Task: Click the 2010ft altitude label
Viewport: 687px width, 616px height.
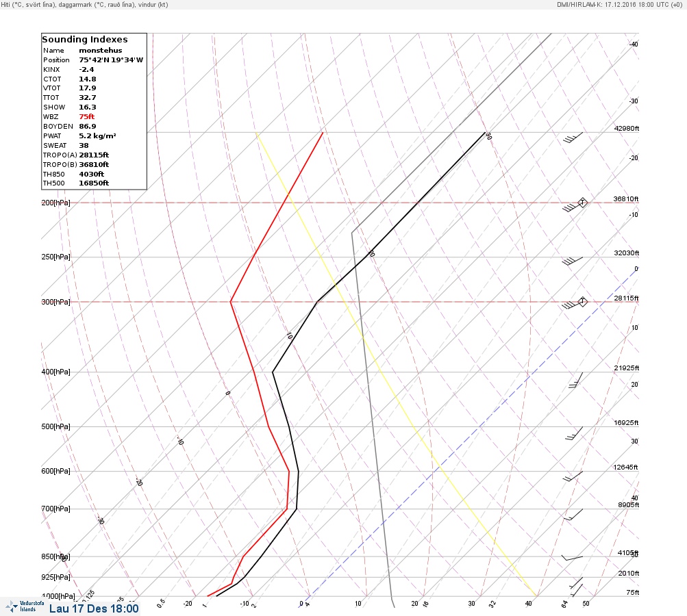Action: click(x=629, y=573)
